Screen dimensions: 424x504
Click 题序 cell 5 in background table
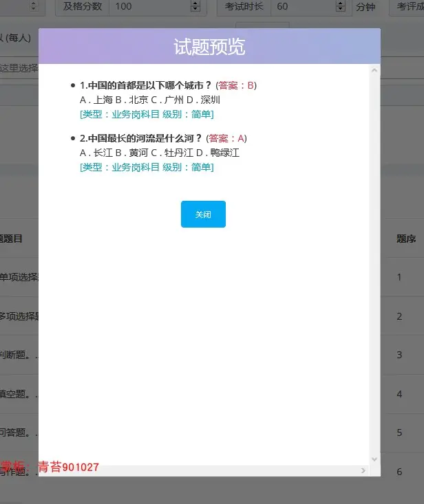click(399, 432)
